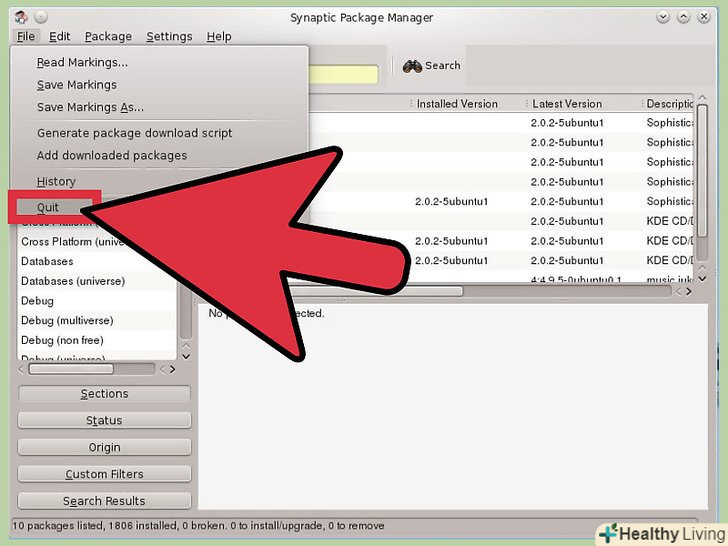728x546 pixels.
Task: Focus the yellow quick filter field
Action: [x=344, y=74]
